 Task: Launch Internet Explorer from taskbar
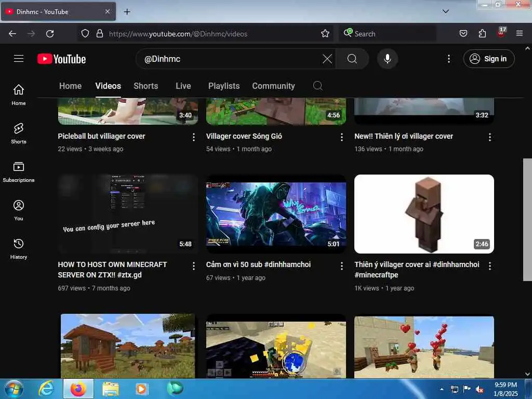click(x=46, y=389)
